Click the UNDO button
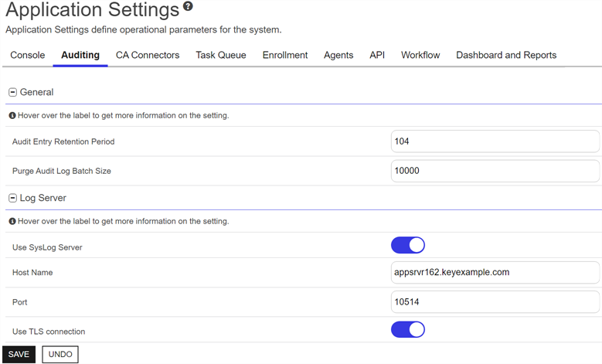Image resolution: width=602 pixels, height=364 pixels. coord(60,354)
